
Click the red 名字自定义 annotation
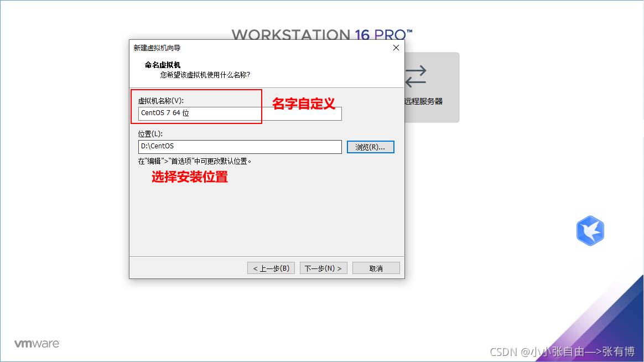[x=304, y=104]
